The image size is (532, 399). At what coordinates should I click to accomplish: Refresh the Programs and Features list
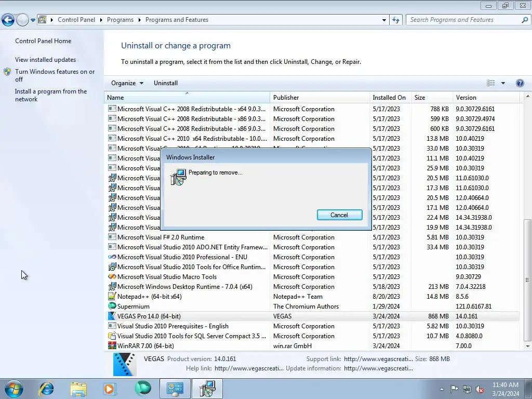tap(396, 20)
